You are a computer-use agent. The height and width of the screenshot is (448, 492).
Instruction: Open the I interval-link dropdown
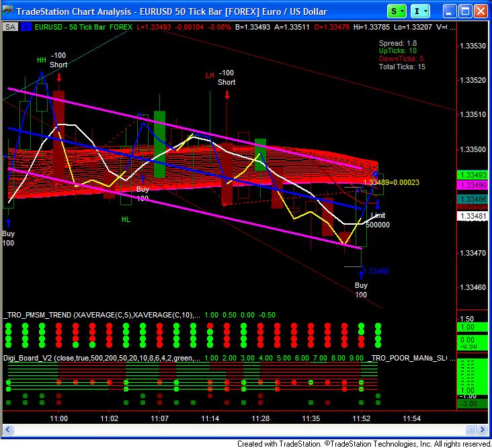click(420, 11)
